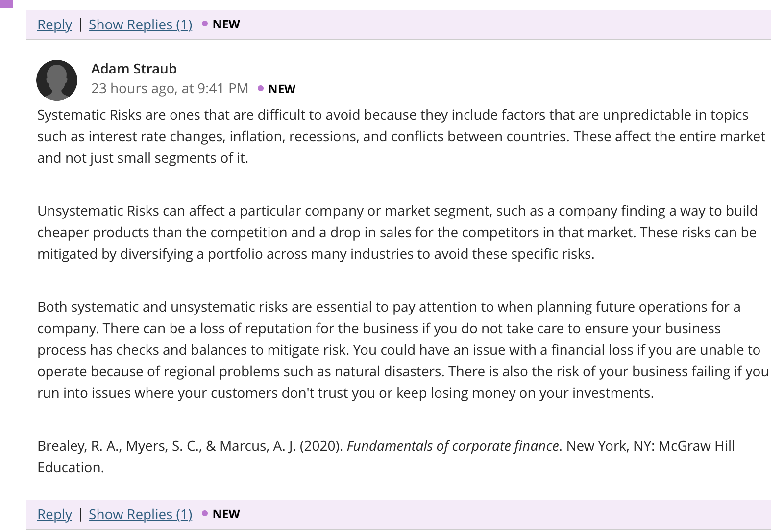This screenshot has height=532, width=784.
Task: Click the italic Fundamentals of corporate finance title
Action: point(453,446)
